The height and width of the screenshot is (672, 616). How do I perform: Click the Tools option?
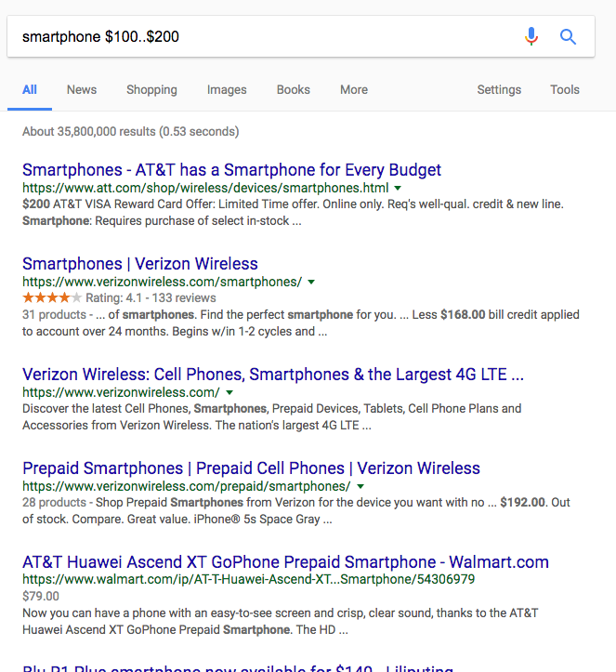[564, 90]
